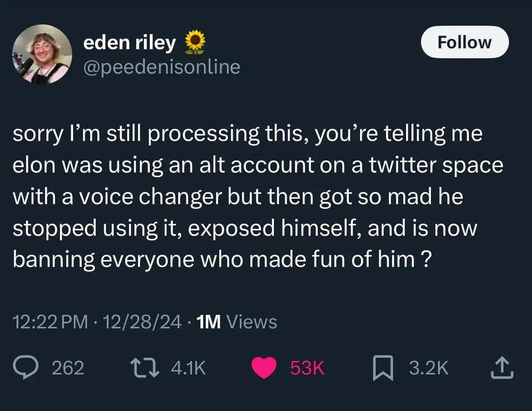Open @peedenisonline profile link
Viewport: 532px width, 411px height.
click(x=162, y=67)
